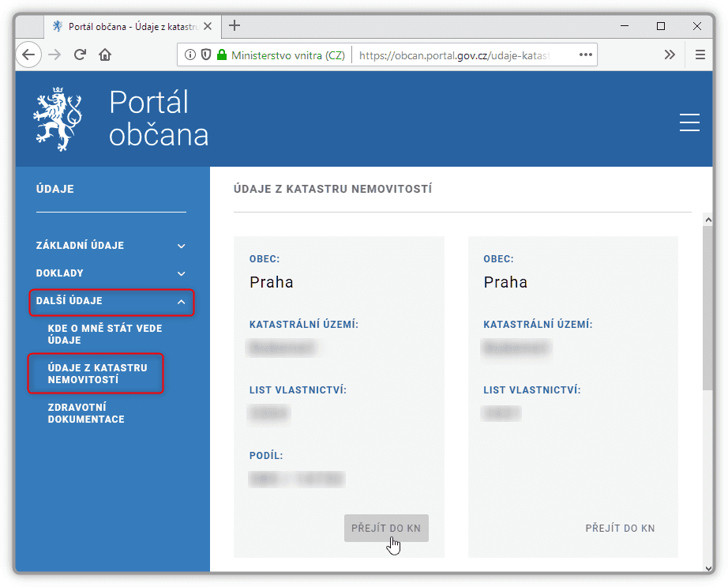728x587 pixels.
Task: Click Přejít do KN in second card
Action: coord(620,528)
